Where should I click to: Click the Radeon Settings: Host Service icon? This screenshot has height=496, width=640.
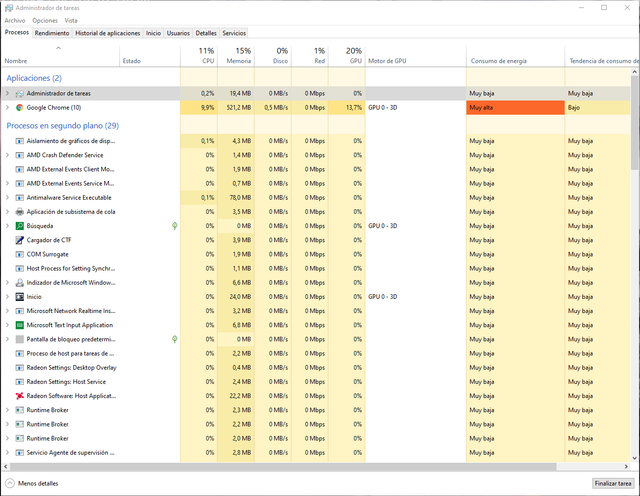(x=19, y=382)
